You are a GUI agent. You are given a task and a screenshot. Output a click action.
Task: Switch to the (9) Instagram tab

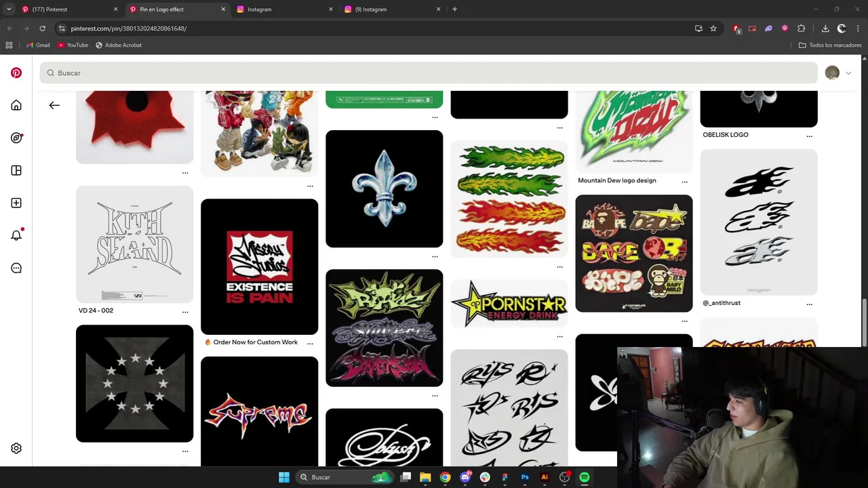tap(391, 9)
